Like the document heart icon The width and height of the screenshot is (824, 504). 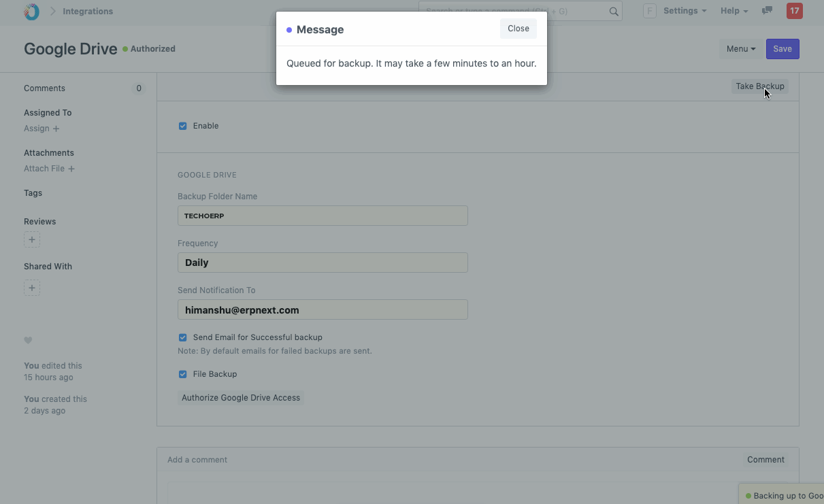[28, 340]
